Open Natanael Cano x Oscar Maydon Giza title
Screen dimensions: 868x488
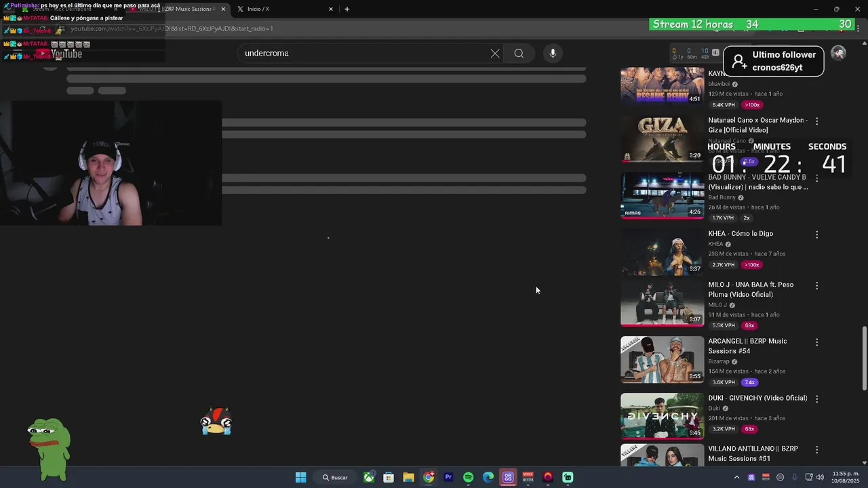point(757,125)
